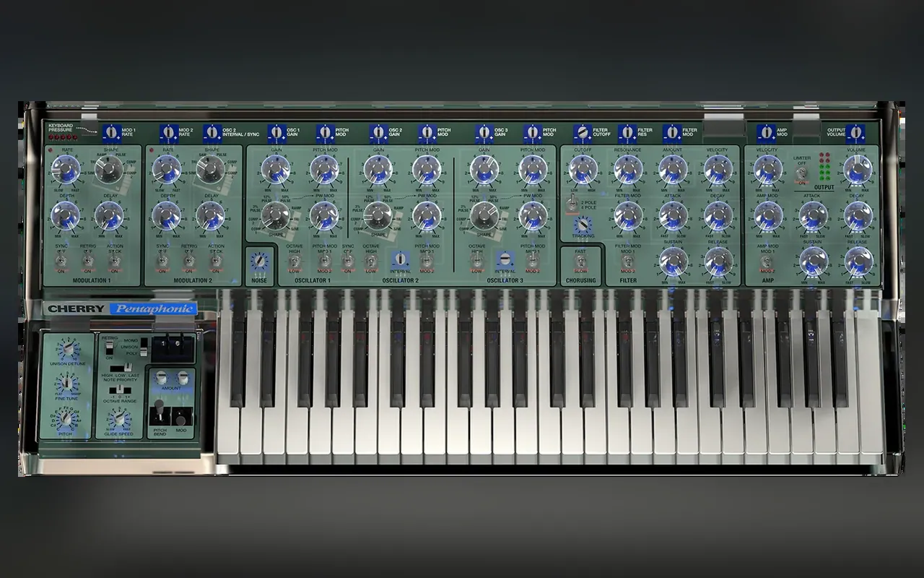Click the filter CUTOFF knob
This screenshot has height=578, width=924.
click(583, 170)
